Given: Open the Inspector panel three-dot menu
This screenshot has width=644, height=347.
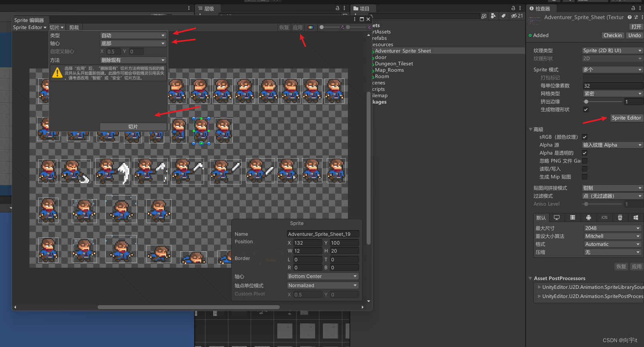Looking at the screenshot, I should [x=640, y=8].
